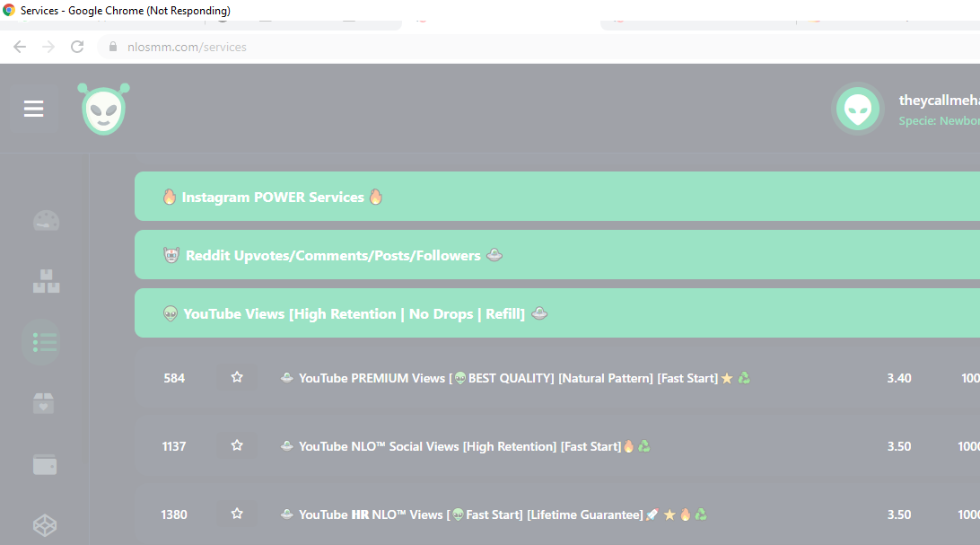The height and width of the screenshot is (545, 980).
Task: Focus the nlosmm.com/services address bar
Action: [538, 47]
